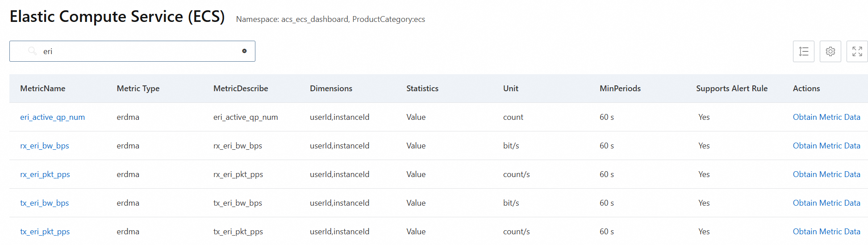This screenshot has width=868, height=245.
Task: Expand the table to fullscreen
Action: (x=857, y=51)
